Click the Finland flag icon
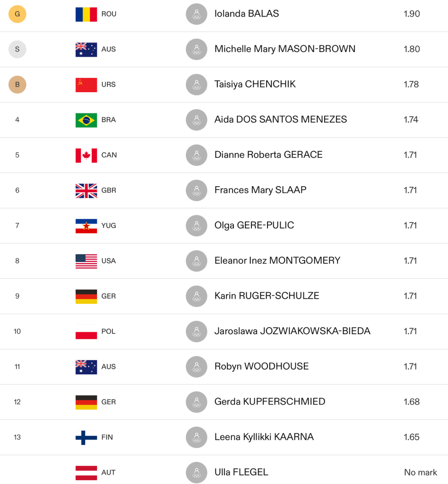The height and width of the screenshot is (484, 448). tap(86, 437)
